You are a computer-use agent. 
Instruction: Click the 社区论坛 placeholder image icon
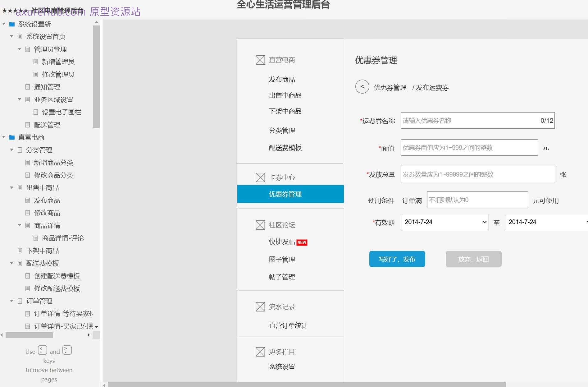[260, 225]
